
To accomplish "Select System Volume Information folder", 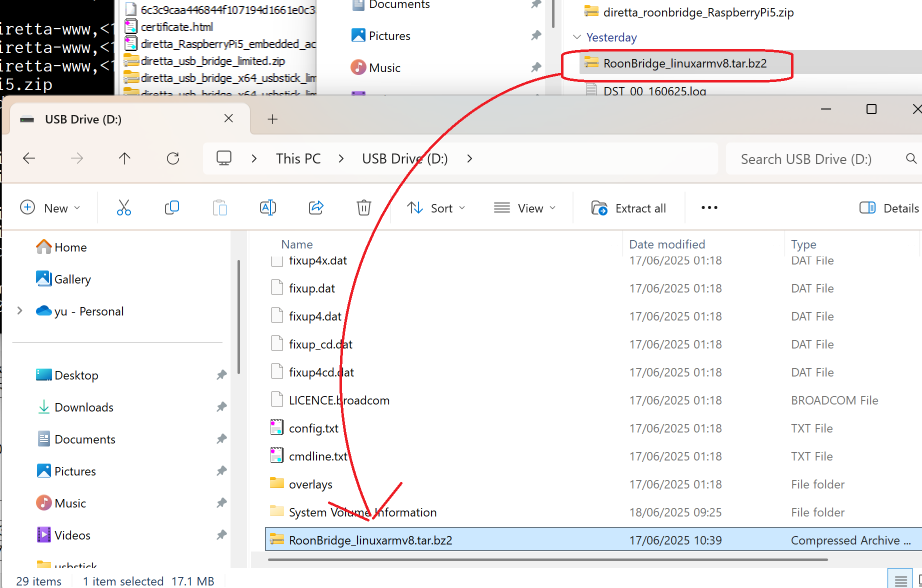I will [x=362, y=512].
